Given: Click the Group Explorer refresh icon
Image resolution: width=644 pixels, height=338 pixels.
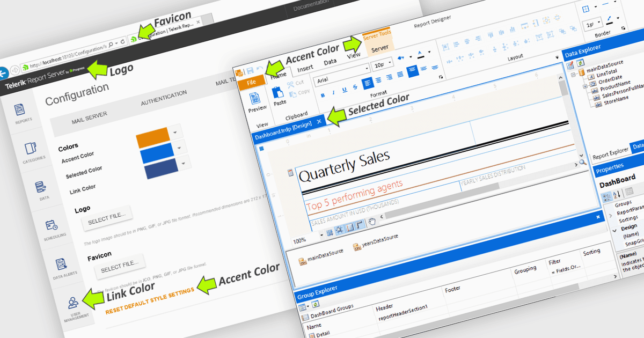Looking at the screenshot, I should coord(316,305).
